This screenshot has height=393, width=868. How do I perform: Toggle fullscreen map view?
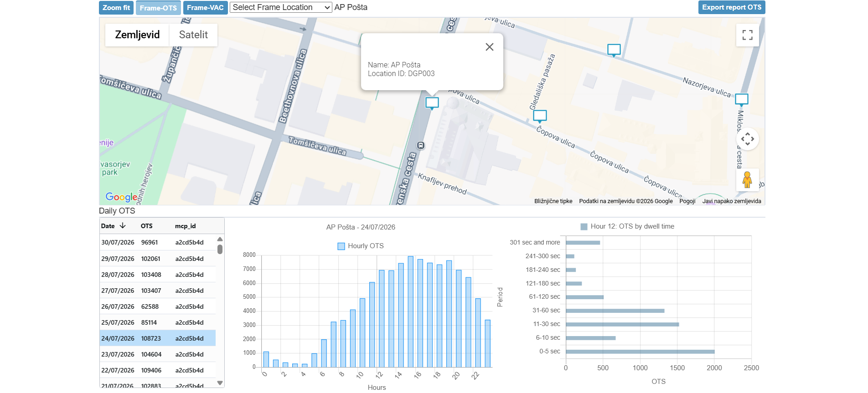click(x=748, y=35)
